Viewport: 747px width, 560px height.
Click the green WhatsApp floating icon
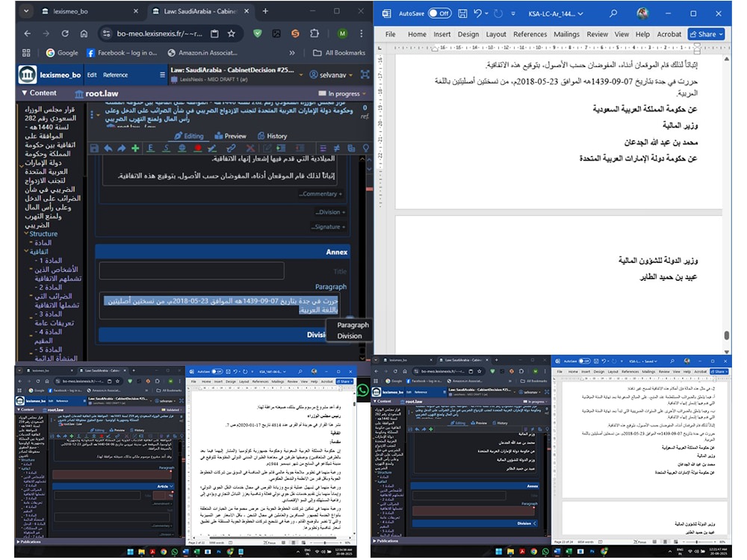(x=362, y=391)
